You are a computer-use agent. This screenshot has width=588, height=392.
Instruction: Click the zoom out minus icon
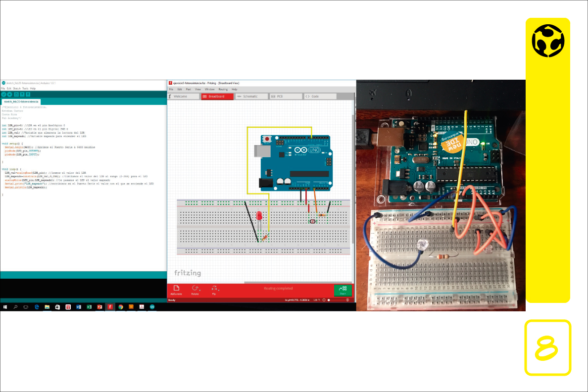pos(324,300)
